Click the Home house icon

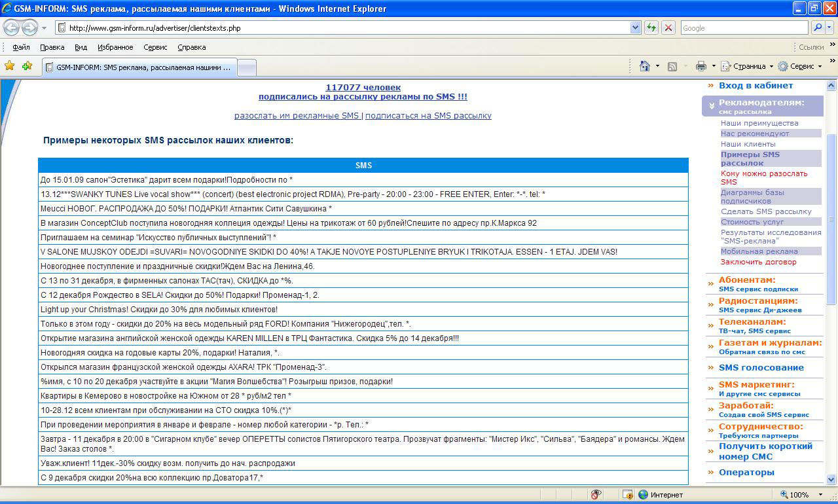pyautogui.click(x=645, y=66)
